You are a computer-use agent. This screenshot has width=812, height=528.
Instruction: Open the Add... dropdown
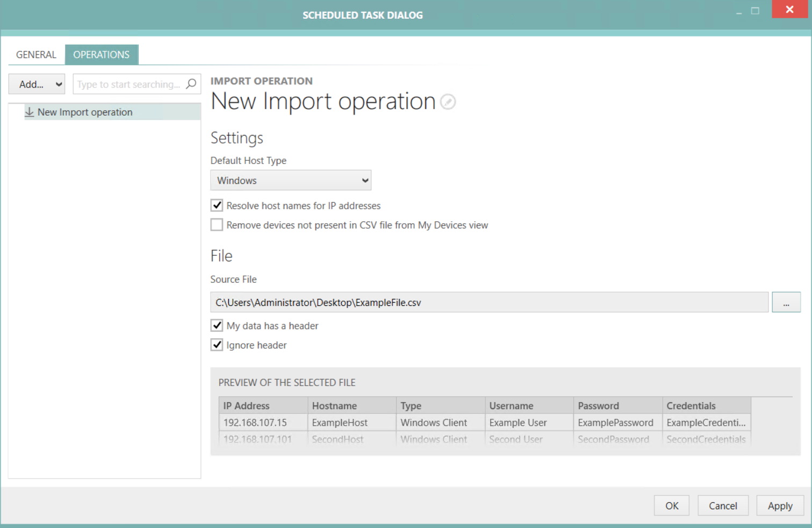[x=37, y=84]
